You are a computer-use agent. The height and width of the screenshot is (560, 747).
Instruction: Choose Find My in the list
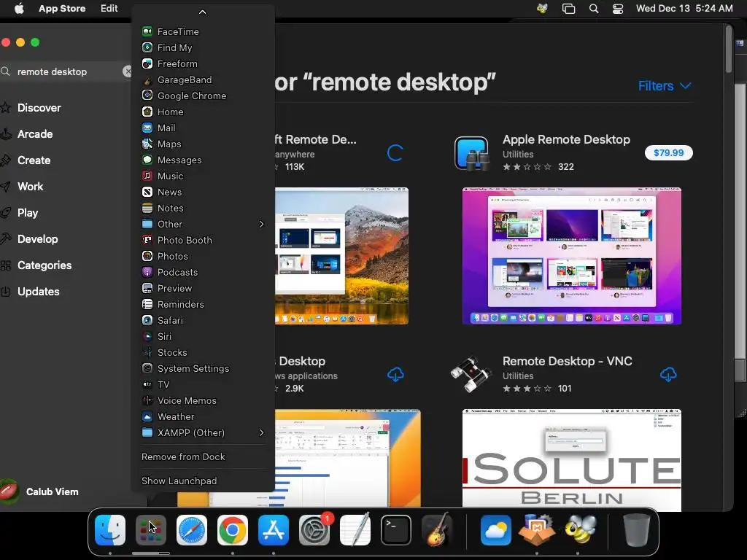pos(203,47)
